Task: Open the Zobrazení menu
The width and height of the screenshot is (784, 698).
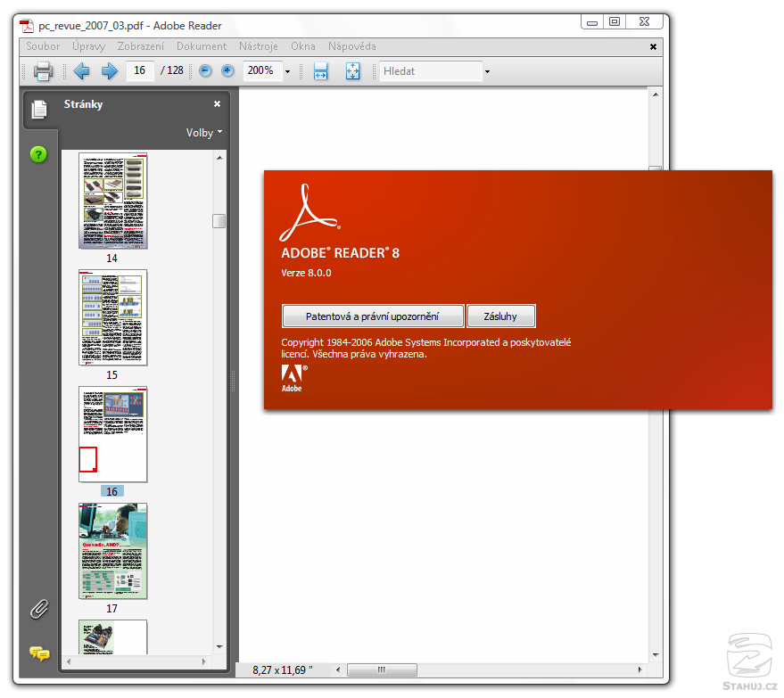Action: 141,46
